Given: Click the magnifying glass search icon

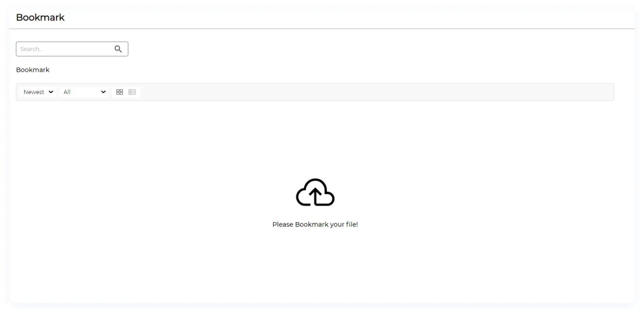Looking at the screenshot, I should coord(118,49).
